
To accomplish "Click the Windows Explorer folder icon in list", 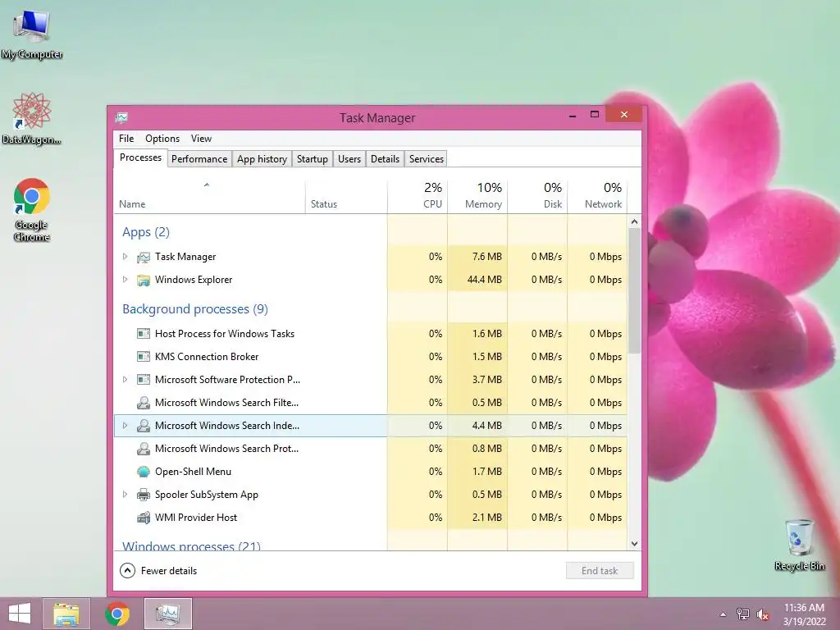I will 143,281.
